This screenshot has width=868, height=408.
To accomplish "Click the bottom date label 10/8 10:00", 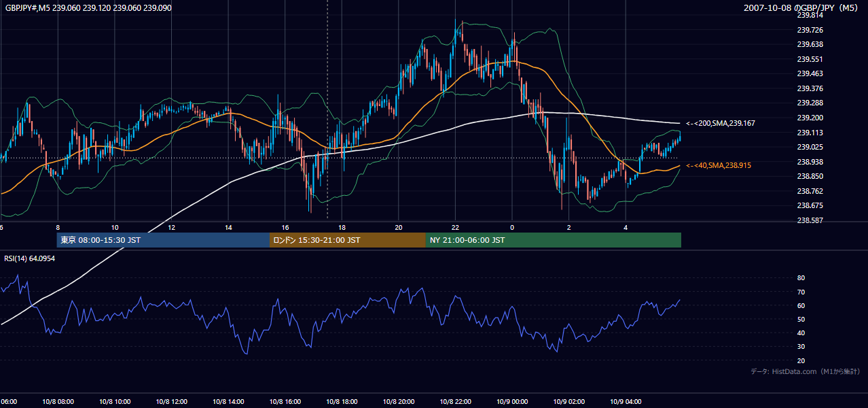I will pyautogui.click(x=115, y=402).
